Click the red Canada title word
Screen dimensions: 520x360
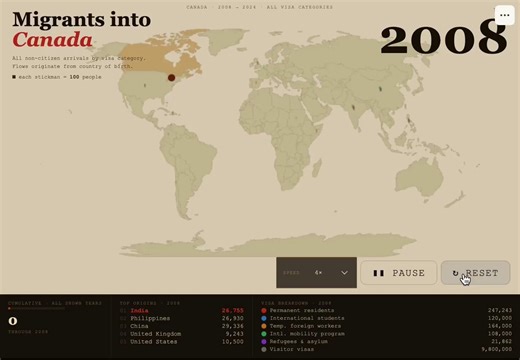[52, 40]
